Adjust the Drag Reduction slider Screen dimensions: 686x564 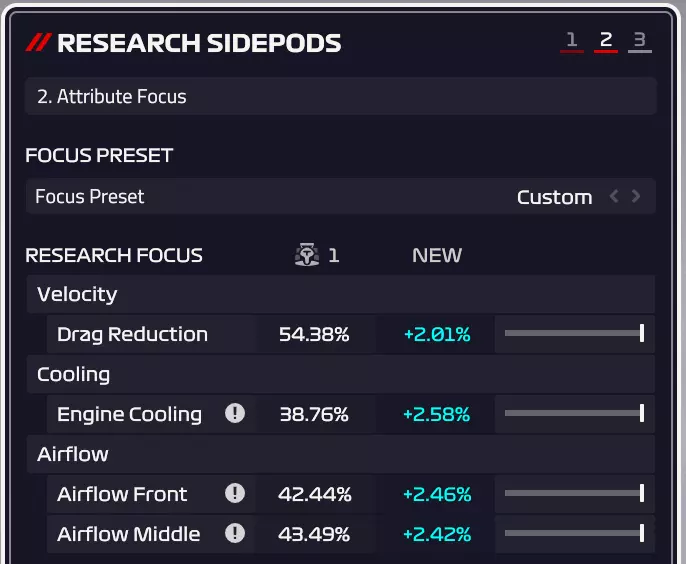pos(574,334)
